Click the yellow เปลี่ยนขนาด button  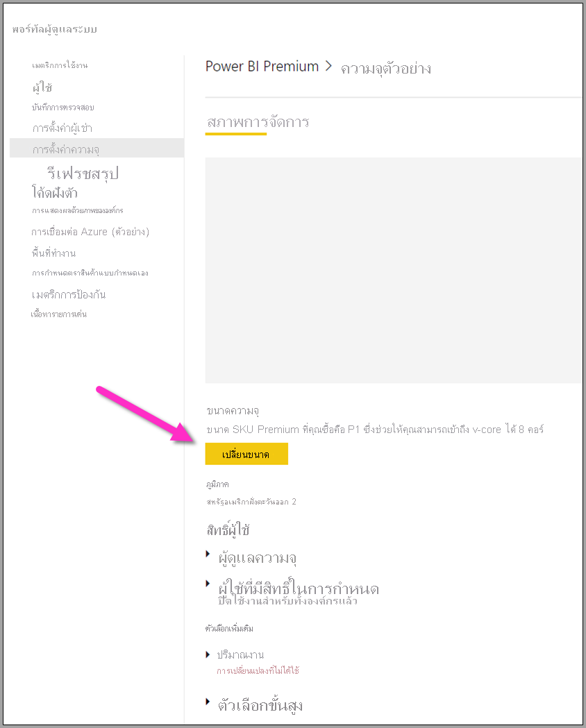coord(246,454)
